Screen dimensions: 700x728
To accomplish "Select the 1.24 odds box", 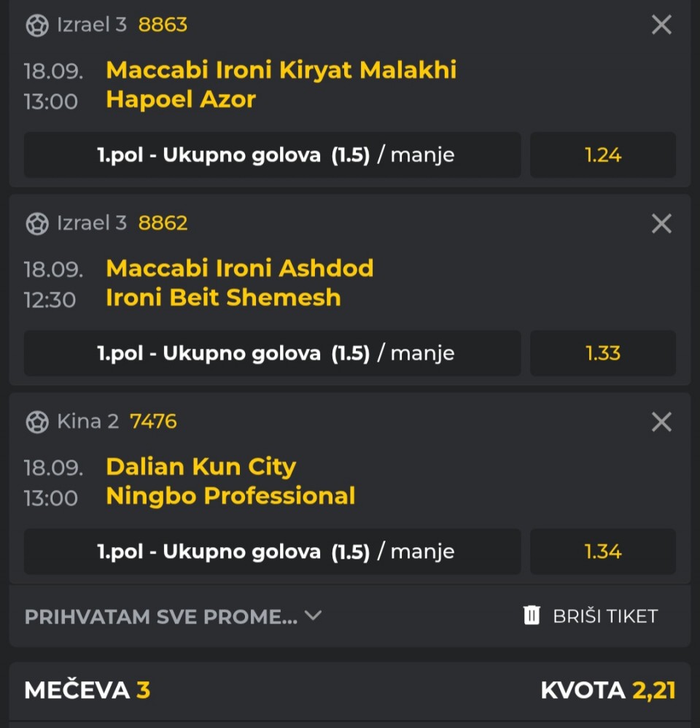I will coord(602,155).
